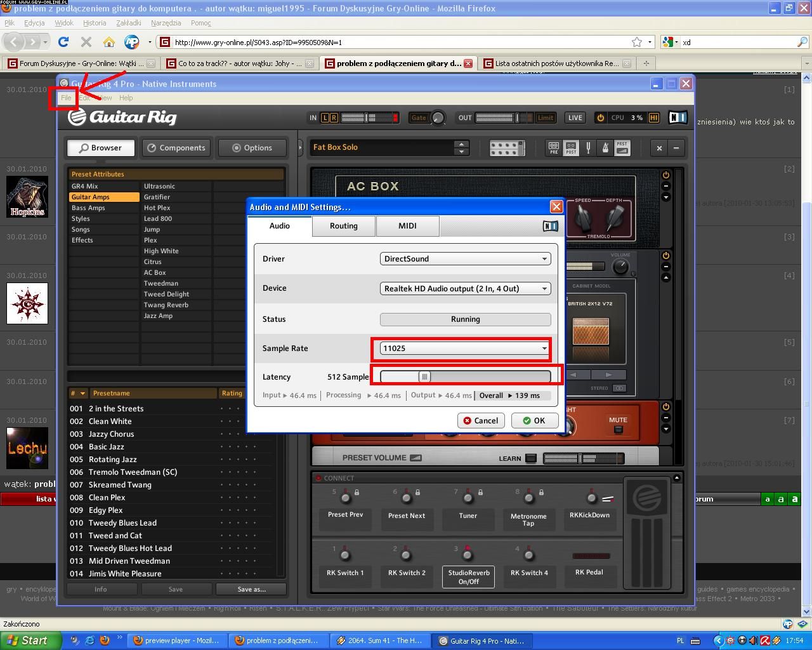812x650 pixels.
Task: Click the Latency slider handle
Action: [424, 376]
